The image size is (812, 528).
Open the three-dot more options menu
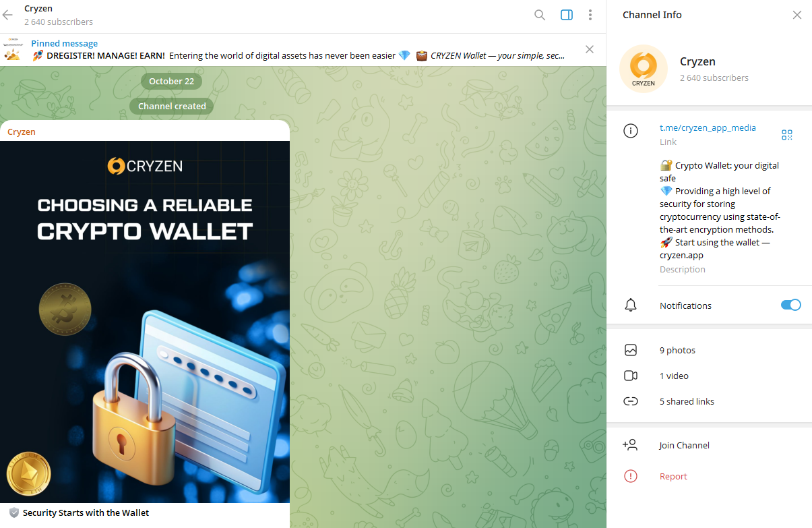pyautogui.click(x=590, y=15)
